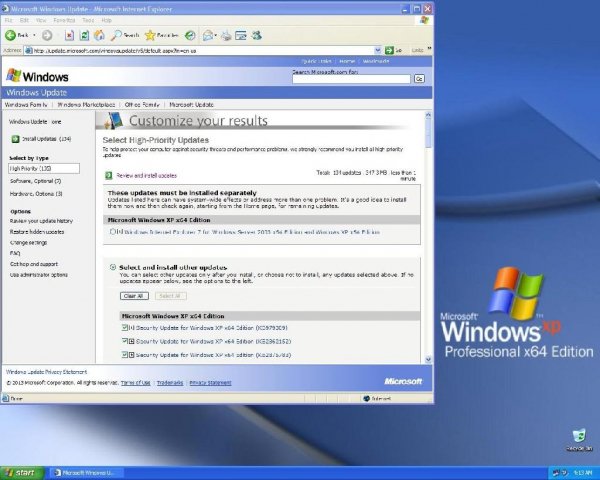Open the Windows Marketplace link

tap(86, 104)
